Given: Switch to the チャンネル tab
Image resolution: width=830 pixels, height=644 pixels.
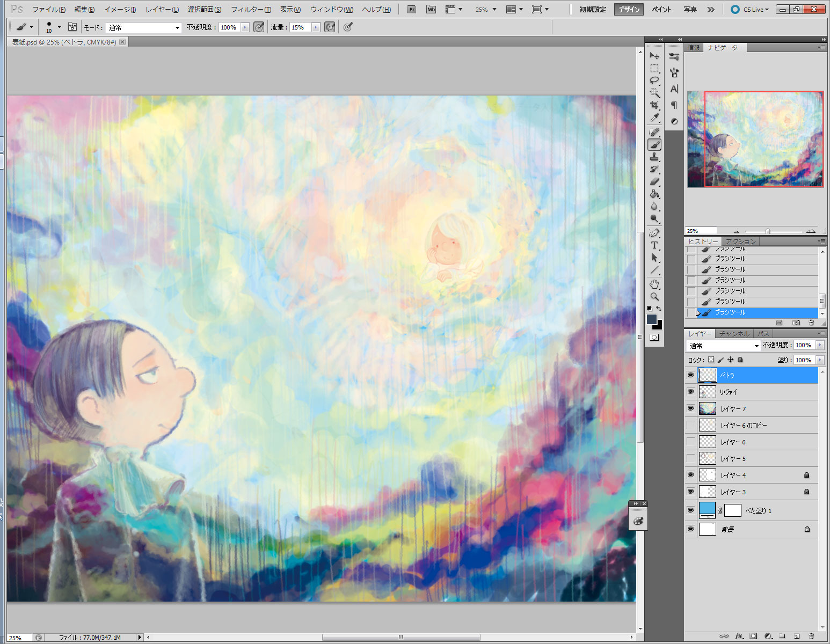Looking at the screenshot, I should click(x=734, y=334).
